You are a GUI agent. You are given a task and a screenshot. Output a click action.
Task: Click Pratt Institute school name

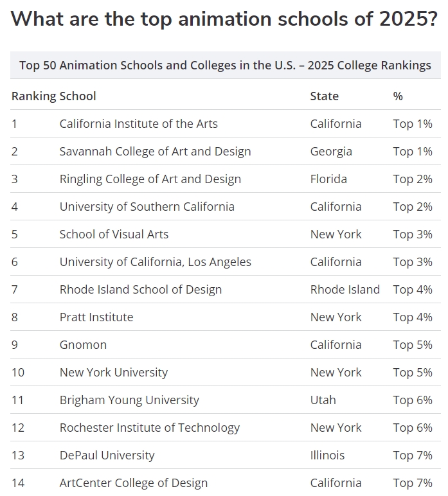coord(96,317)
